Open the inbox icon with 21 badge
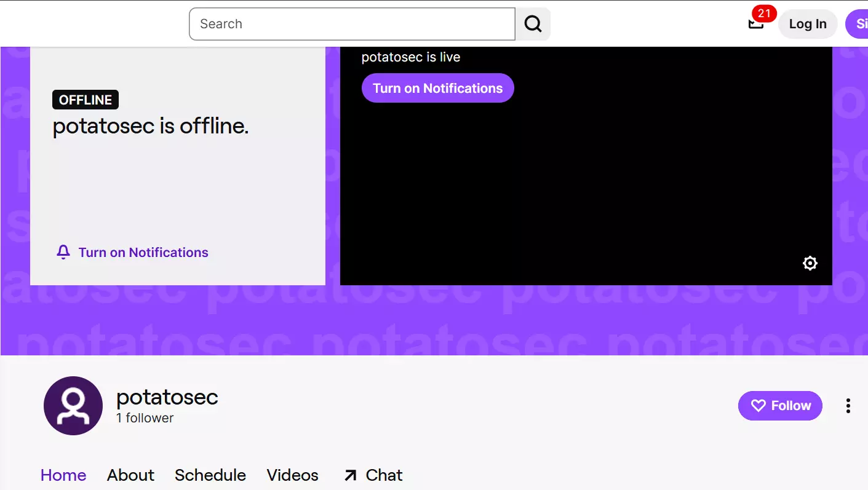 [756, 24]
